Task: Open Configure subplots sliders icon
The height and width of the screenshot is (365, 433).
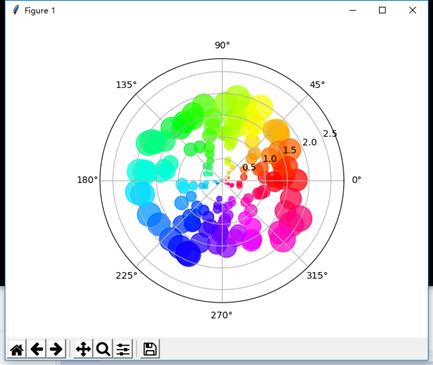Action: coord(123,349)
